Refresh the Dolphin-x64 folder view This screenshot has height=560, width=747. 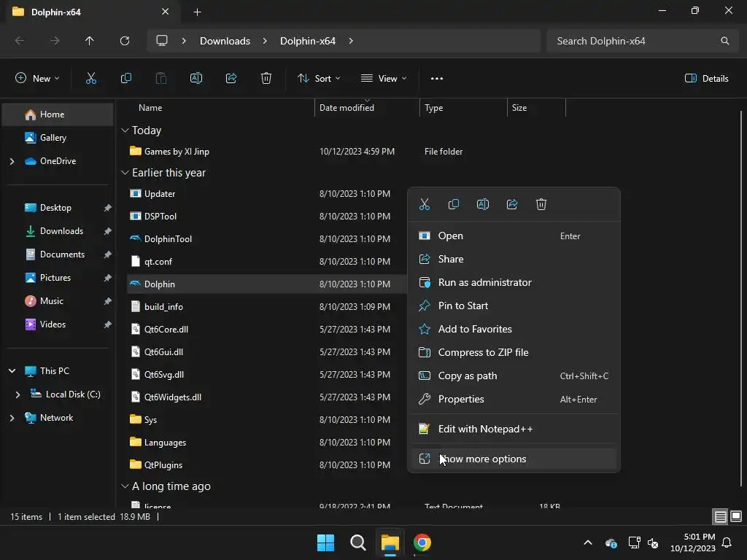125,41
